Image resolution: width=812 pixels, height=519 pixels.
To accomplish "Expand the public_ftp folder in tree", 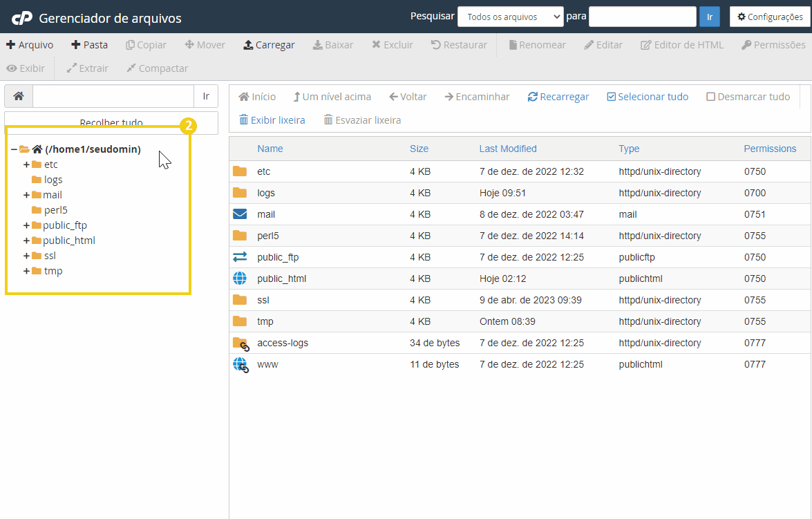I will (26, 226).
